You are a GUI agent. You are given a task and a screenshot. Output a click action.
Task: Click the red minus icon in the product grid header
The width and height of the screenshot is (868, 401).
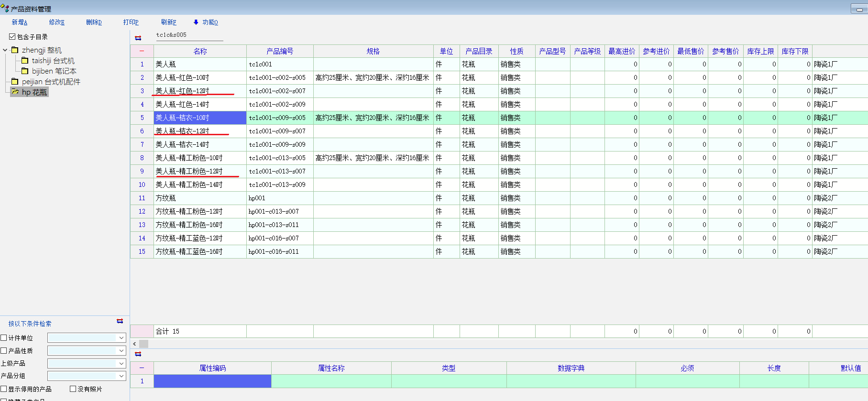[x=142, y=51]
